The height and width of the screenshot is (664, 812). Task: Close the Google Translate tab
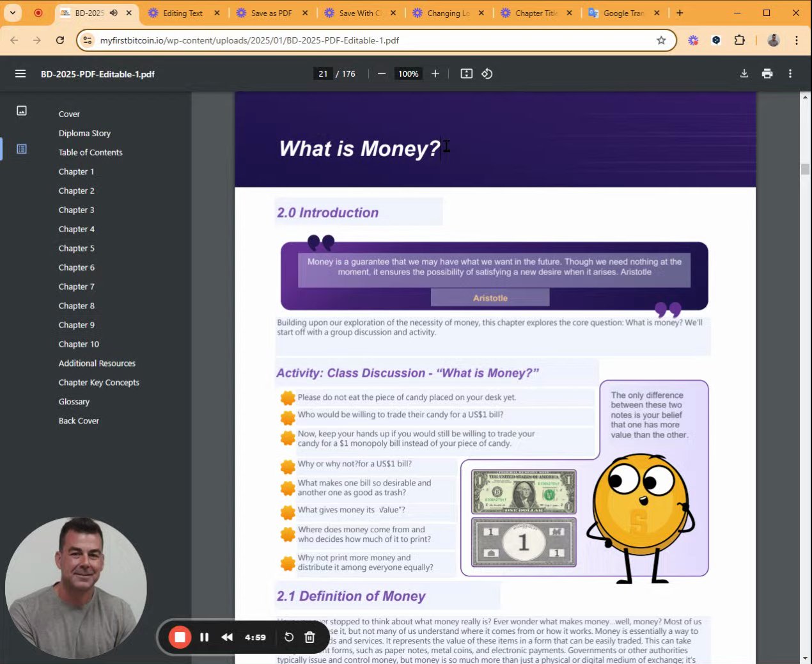click(657, 13)
